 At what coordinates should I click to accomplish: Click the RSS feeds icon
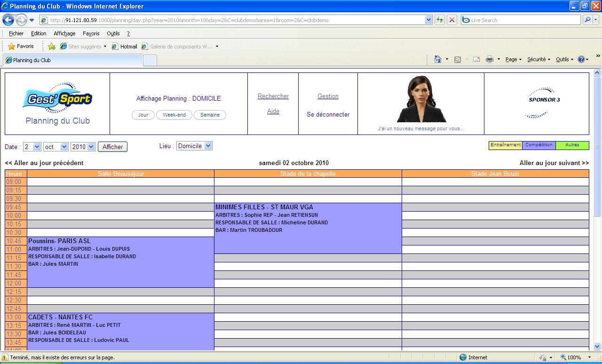pyautogui.click(x=457, y=59)
